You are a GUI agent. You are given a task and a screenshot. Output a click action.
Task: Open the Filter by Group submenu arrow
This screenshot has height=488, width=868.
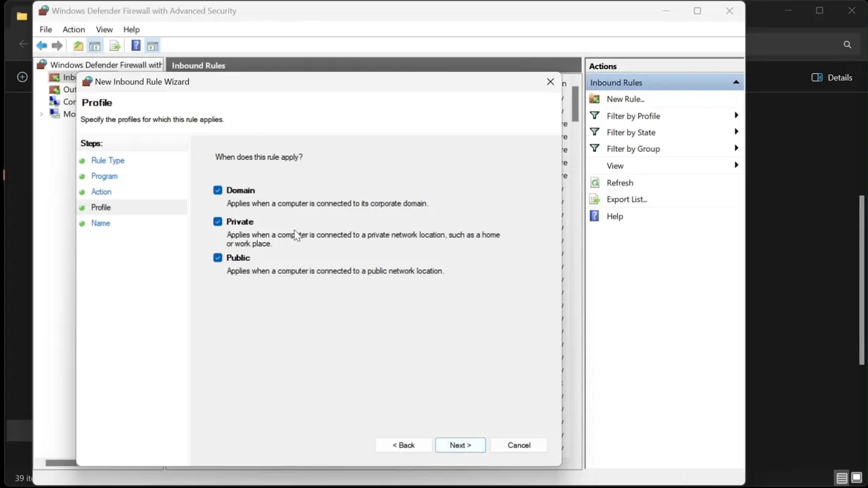click(736, 148)
